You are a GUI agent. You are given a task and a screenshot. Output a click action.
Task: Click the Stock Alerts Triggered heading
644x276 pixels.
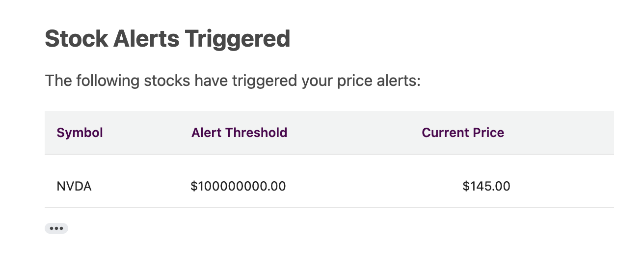coord(167,39)
